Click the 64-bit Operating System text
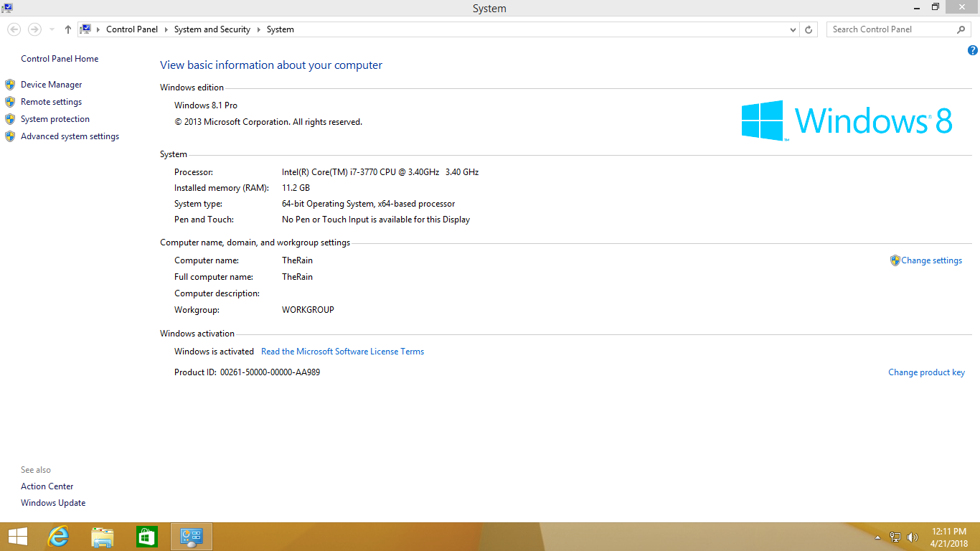Image resolution: width=980 pixels, height=551 pixels. (x=368, y=204)
